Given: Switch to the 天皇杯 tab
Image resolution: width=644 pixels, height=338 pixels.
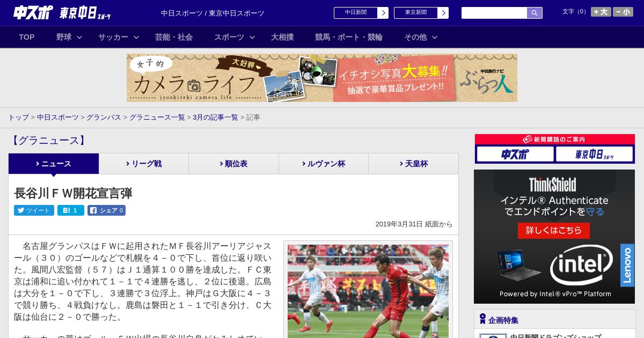Looking at the screenshot, I should (413, 164).
